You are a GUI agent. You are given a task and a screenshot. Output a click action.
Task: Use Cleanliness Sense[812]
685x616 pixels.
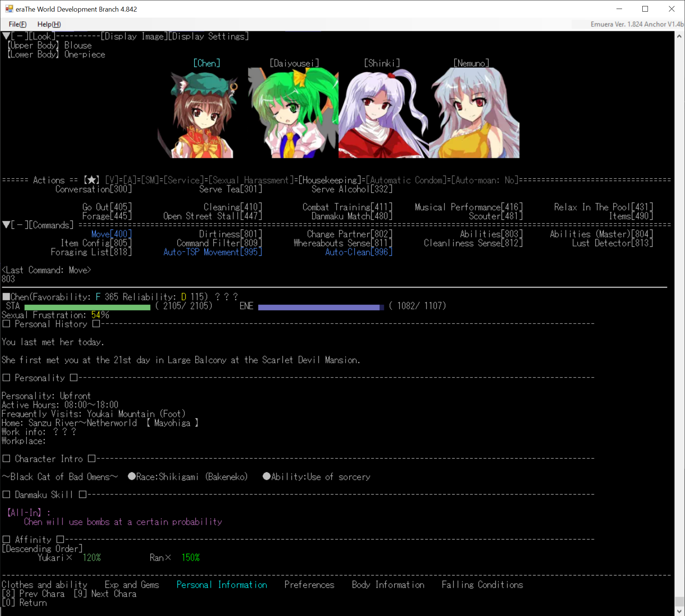coord(473,243)
